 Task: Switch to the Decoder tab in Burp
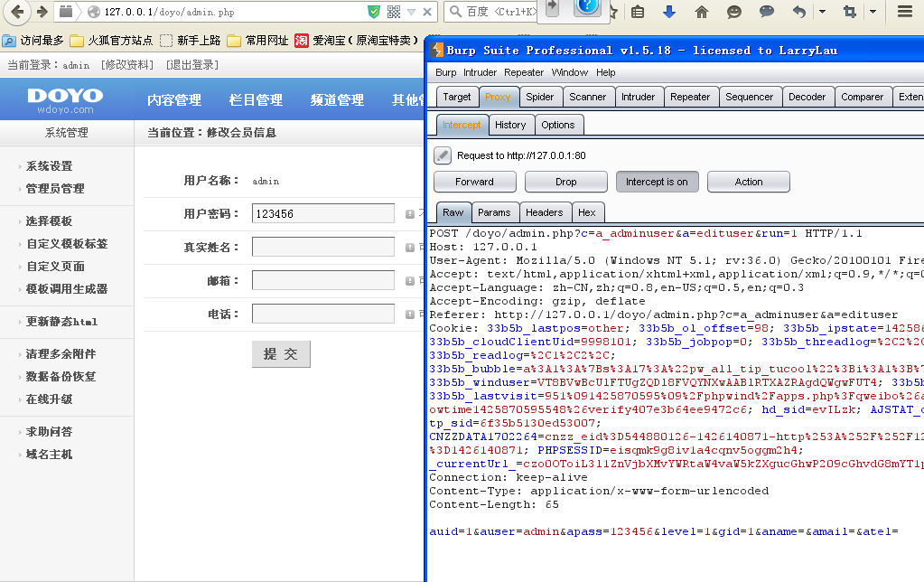(807, 97)
